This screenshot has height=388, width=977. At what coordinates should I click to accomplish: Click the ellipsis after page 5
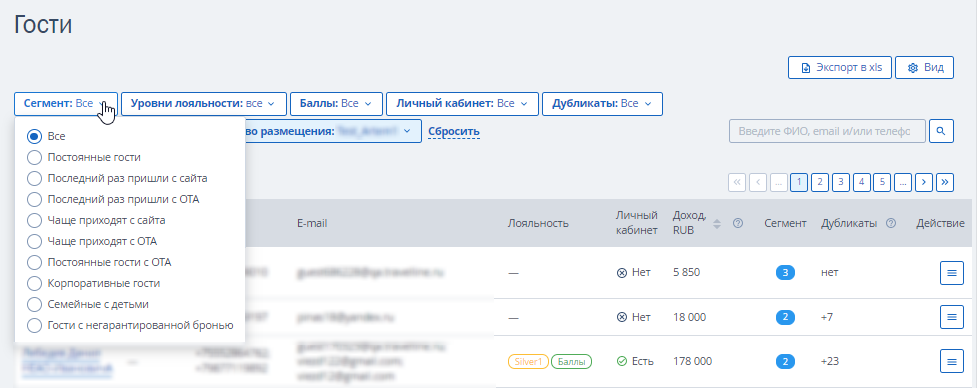[903, 182]
